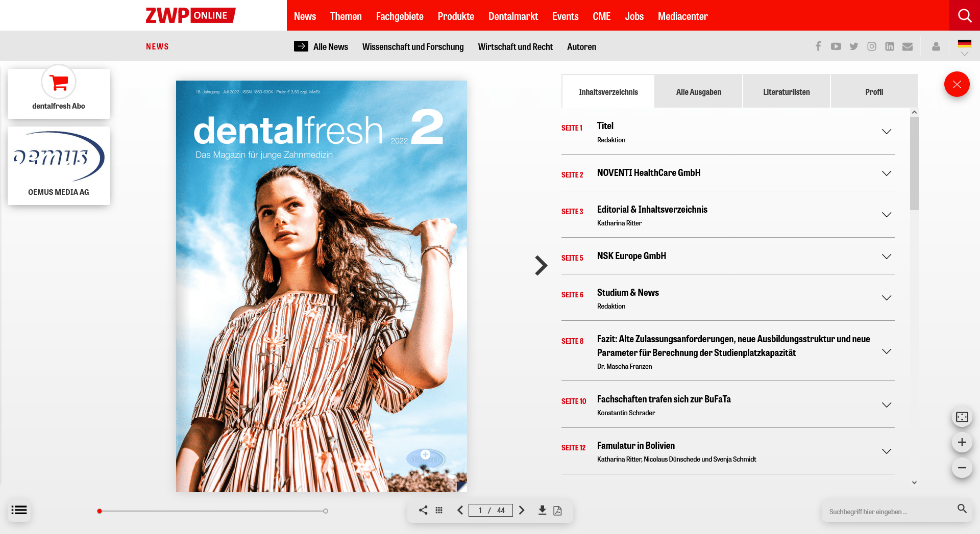Click the Suchbegriff hier eingeben field
Viewport: 980px width, 534px height.
888,512
